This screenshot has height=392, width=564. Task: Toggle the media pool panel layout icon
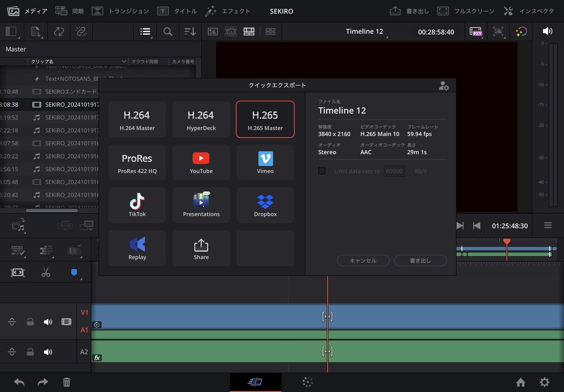pos(11,31)
